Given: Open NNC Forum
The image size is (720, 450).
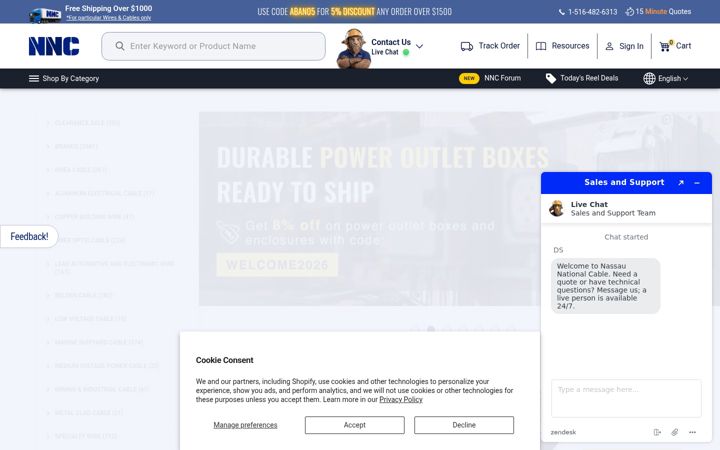Looking at the screenshot, I should pyautogui.click(x=490, y=78).
